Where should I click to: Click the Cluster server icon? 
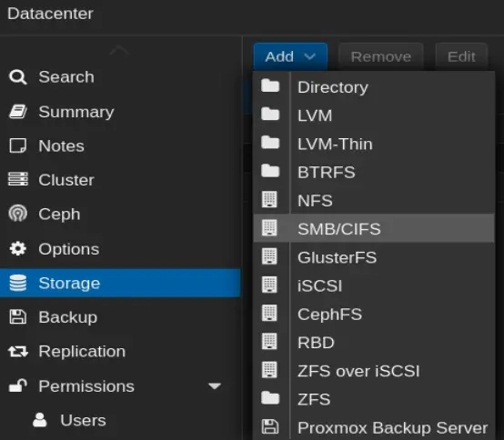coord(18,179)
